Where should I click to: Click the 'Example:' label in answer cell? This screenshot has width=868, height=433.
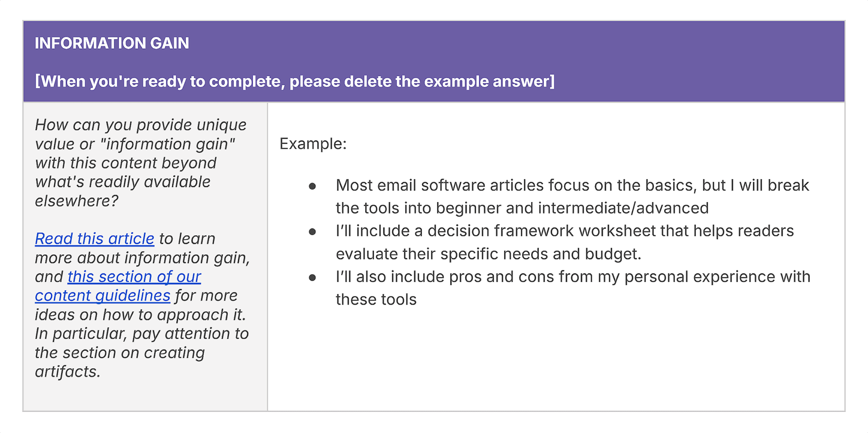[313, 144]
